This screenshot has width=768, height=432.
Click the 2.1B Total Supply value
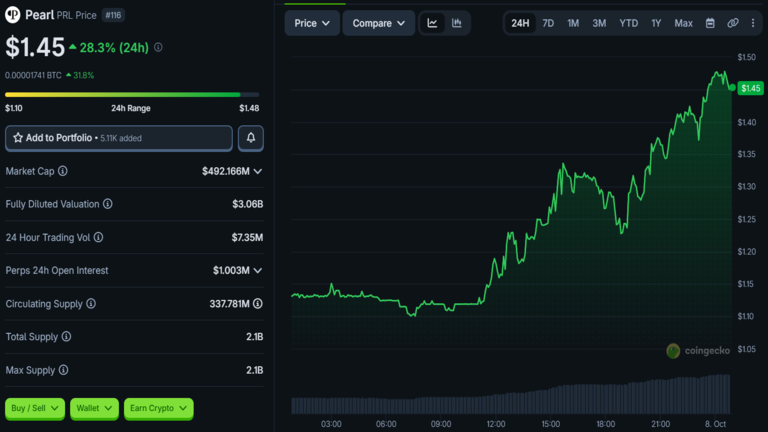pos(255,337)
